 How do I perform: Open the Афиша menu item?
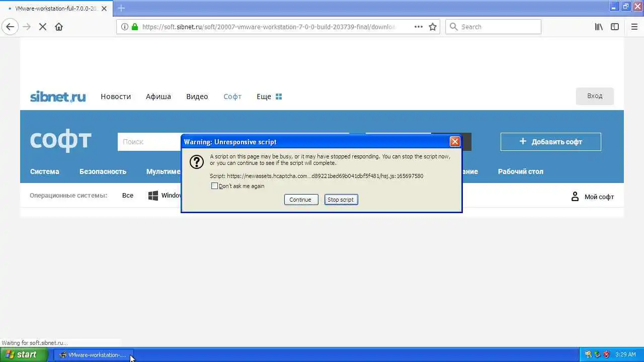click(x=158, y=97)
